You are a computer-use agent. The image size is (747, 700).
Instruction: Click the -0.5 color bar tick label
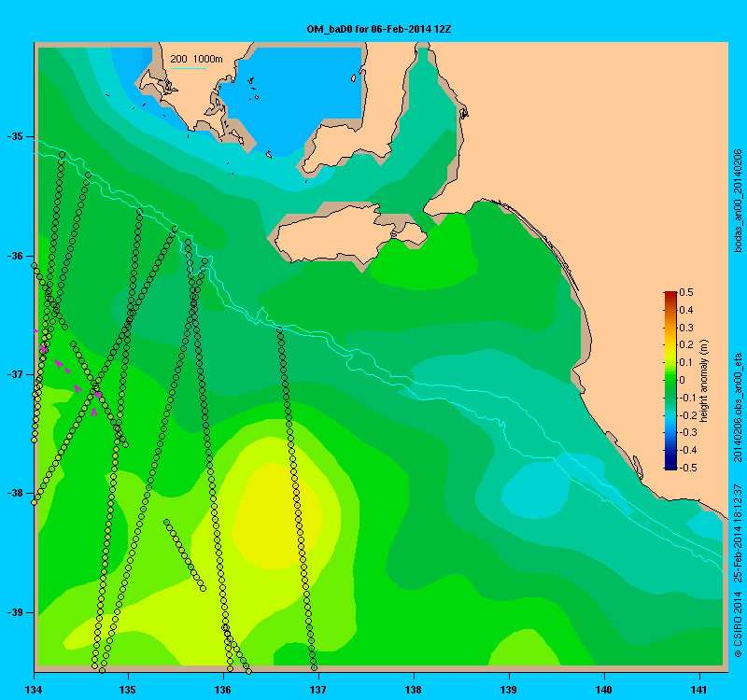tap(686, 468)
